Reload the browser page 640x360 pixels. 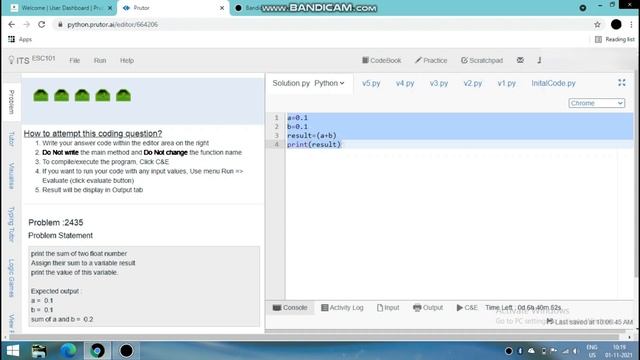point(42,24)
